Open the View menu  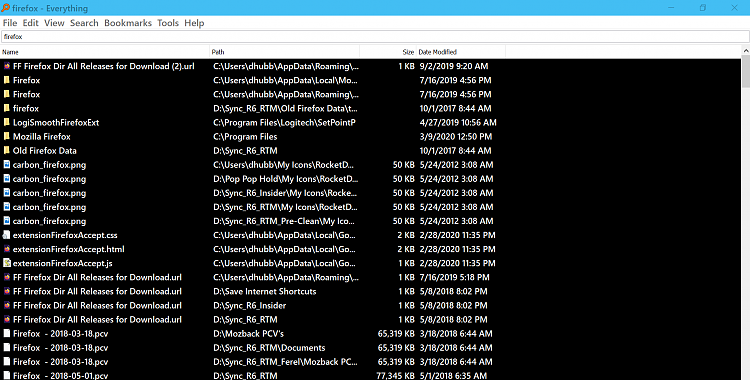pyautogui.click(x=54, y=23)
